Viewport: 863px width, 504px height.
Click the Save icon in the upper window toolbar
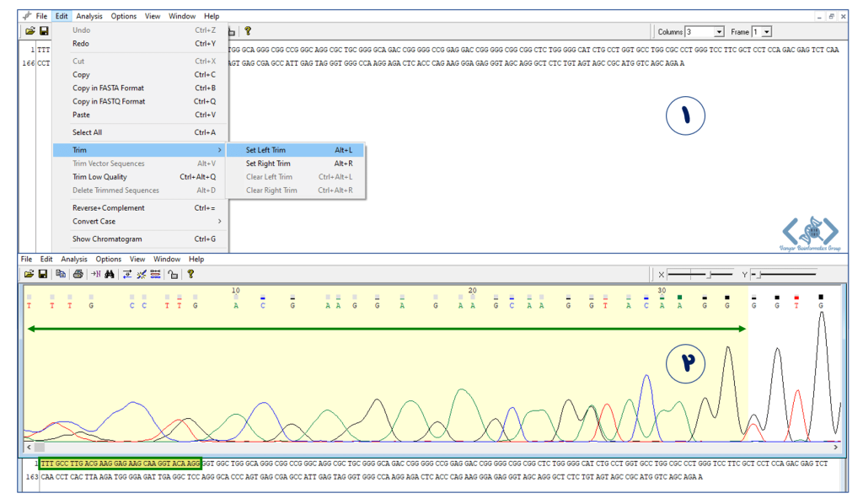44,31
